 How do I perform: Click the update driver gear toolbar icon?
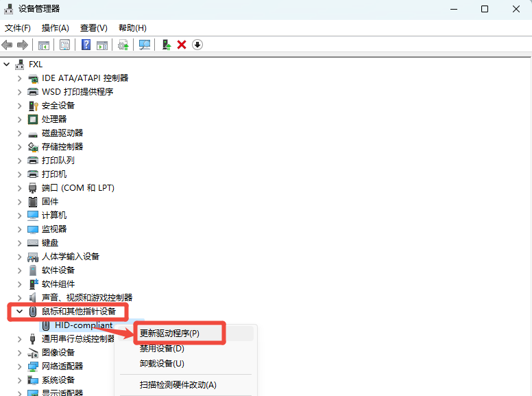(x=123, y=45)
